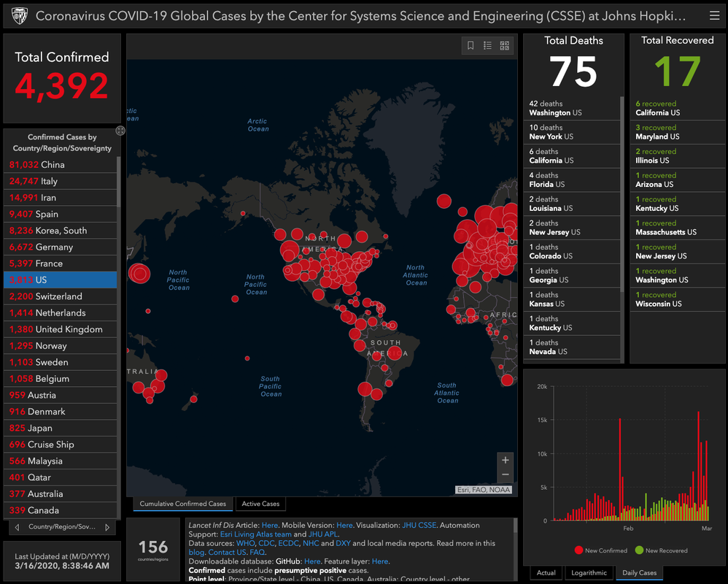Viewport: 728px width, 584px height.
Task: Open the Mobile Version 'Here' link
Action: click(x=344, y=525)
